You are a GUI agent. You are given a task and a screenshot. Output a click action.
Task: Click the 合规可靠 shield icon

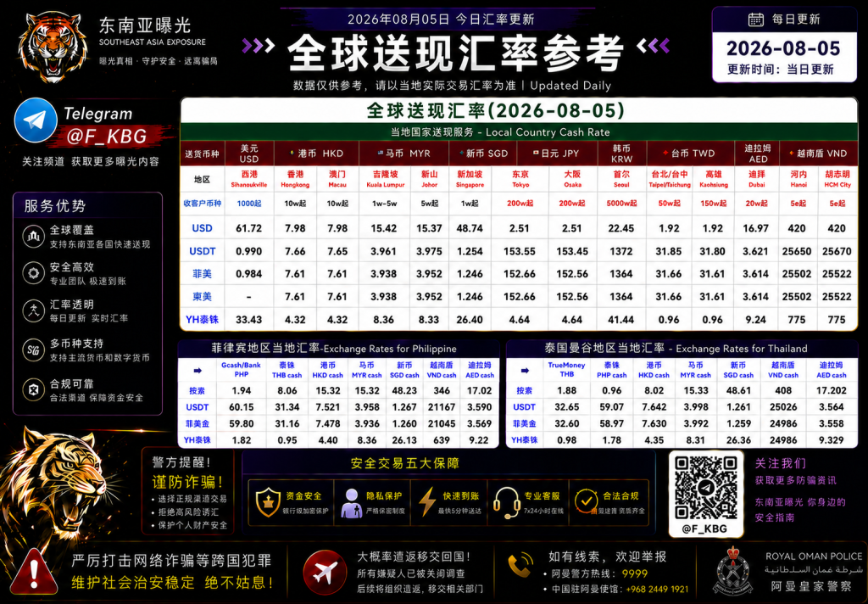[x=34, y=390]
